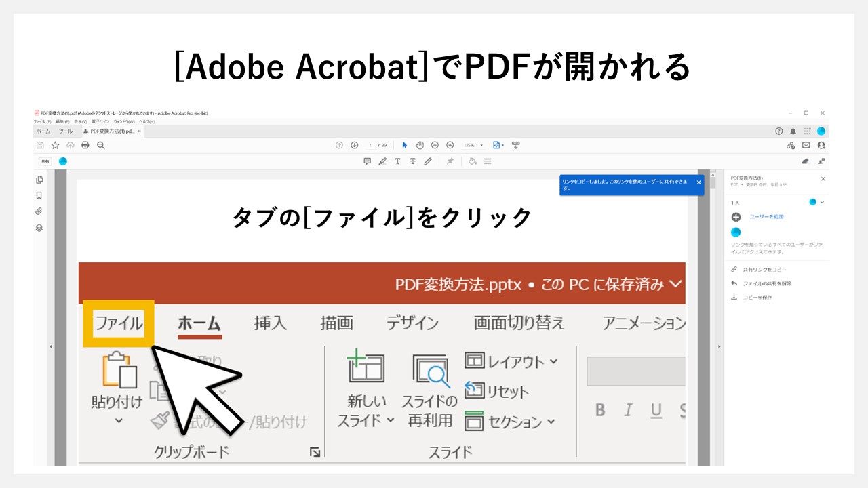Print the current PDF
This screenshot has width=868, height=488.
85,145
